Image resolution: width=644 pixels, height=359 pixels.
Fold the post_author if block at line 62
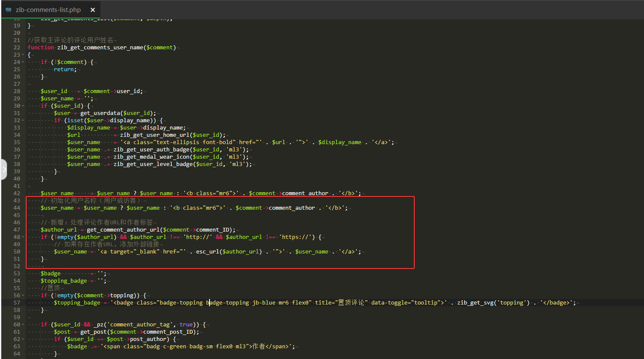pyautogui.click(x=23, y=339)
